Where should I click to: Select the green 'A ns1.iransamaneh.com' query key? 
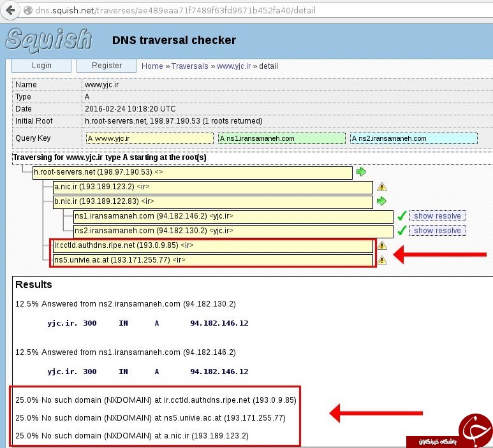tap(282, 138)
